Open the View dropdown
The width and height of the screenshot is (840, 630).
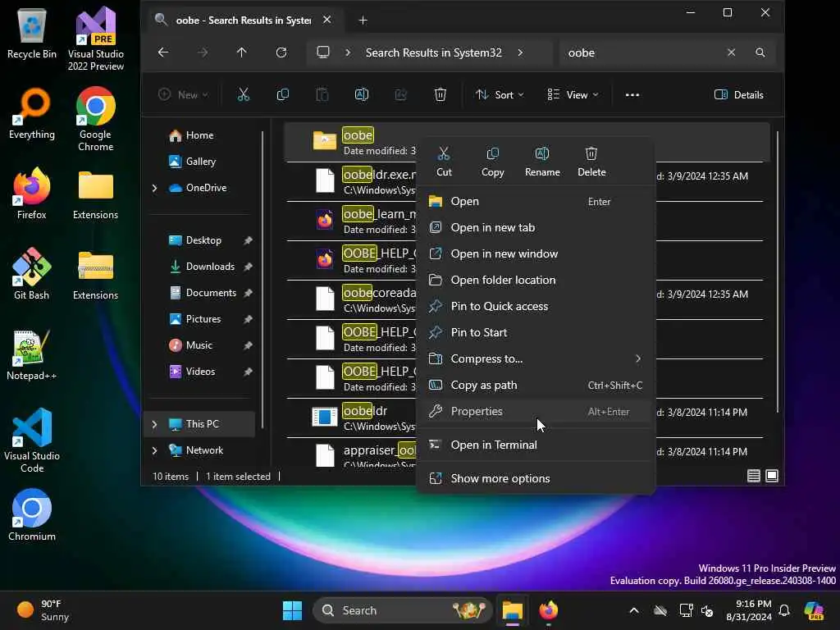(x=573, y=95)
